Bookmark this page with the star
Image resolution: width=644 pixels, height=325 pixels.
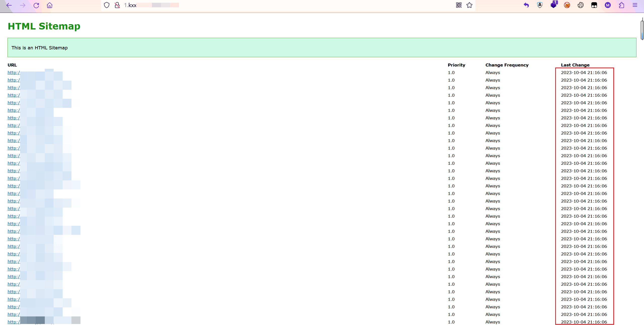click(469, 5)
